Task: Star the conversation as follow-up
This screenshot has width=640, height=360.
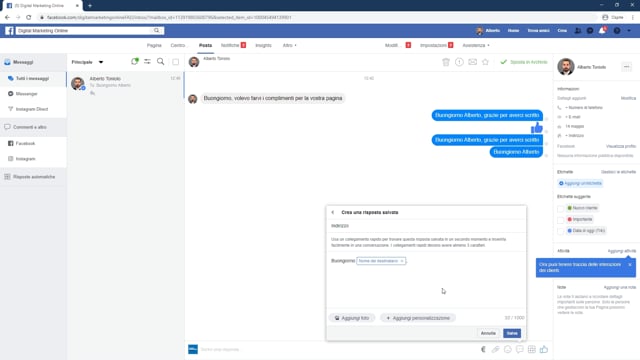Action: pyautogui.click(x=485, y=62)
